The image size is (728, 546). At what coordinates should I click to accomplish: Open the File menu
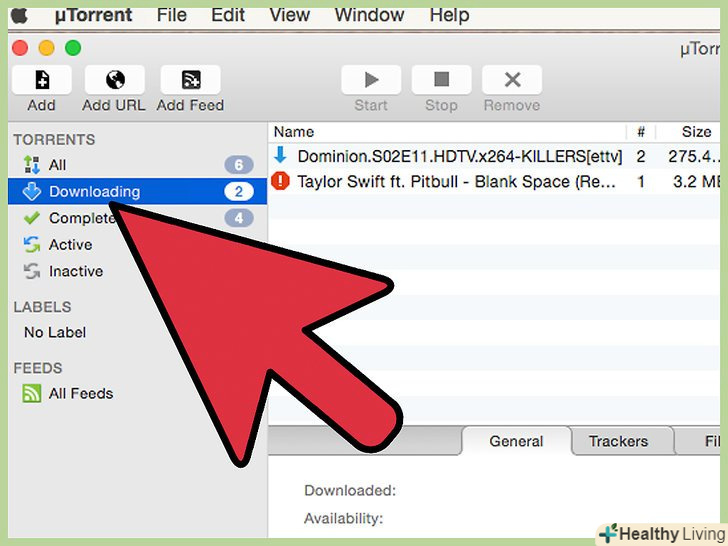172,15
